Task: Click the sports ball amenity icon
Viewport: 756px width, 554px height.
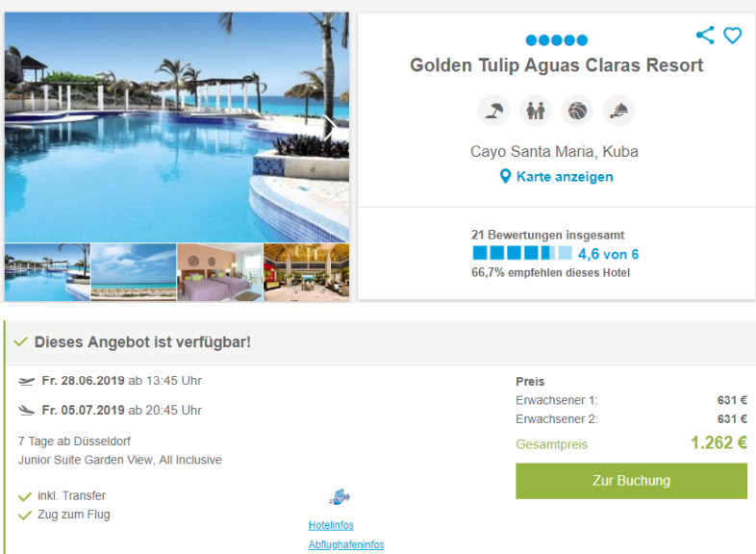Action: click(577, 111)
